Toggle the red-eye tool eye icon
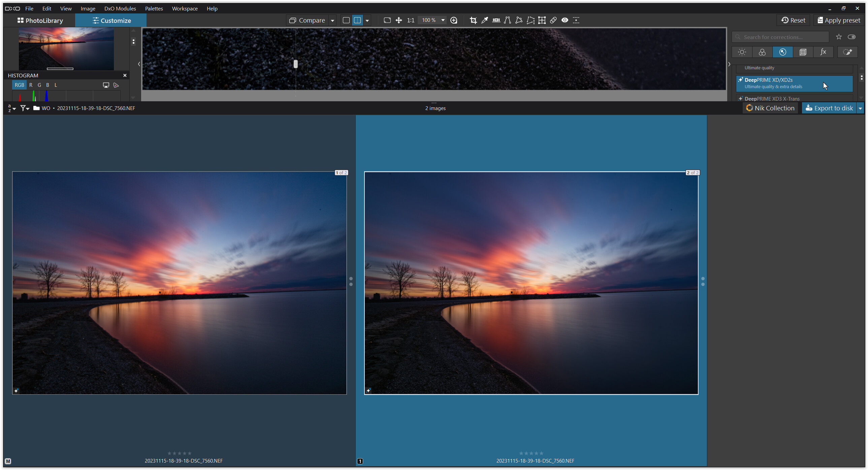Viewport: 868px width, 470px height. coord(565,20)
